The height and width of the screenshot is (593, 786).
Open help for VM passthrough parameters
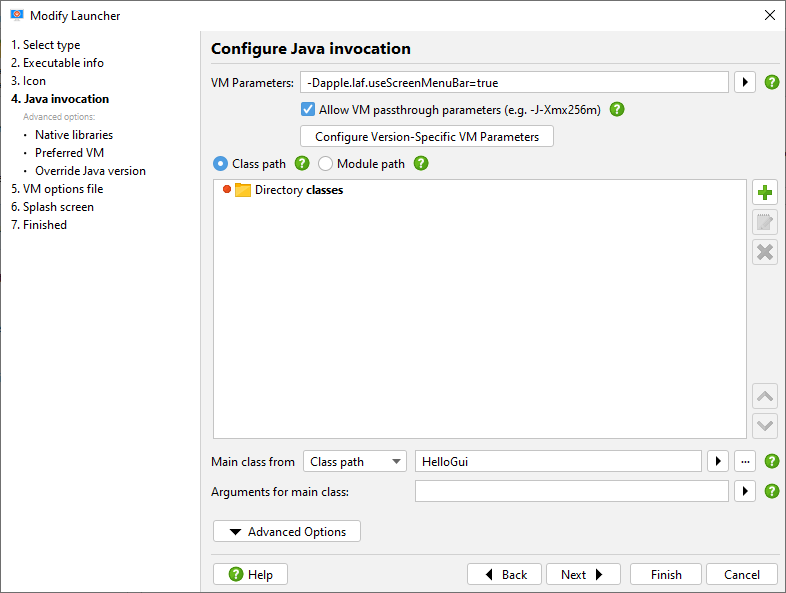pyautogui.click(x=617, y=109)
